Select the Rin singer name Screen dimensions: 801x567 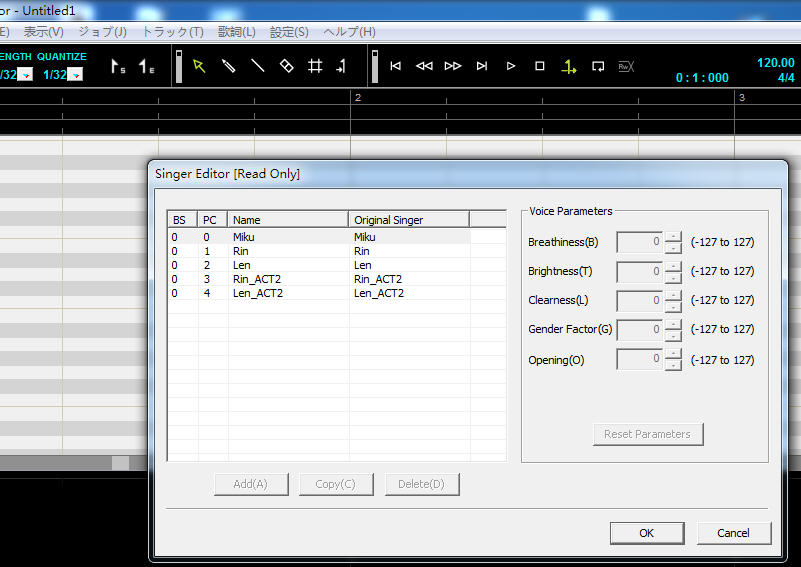(x=241, y=251)
